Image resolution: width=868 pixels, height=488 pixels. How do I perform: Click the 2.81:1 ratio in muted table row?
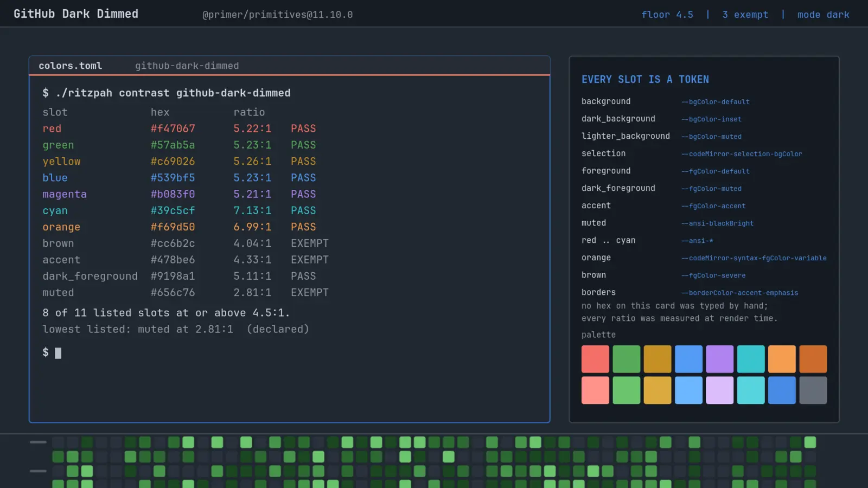click(x=252, y=292)
